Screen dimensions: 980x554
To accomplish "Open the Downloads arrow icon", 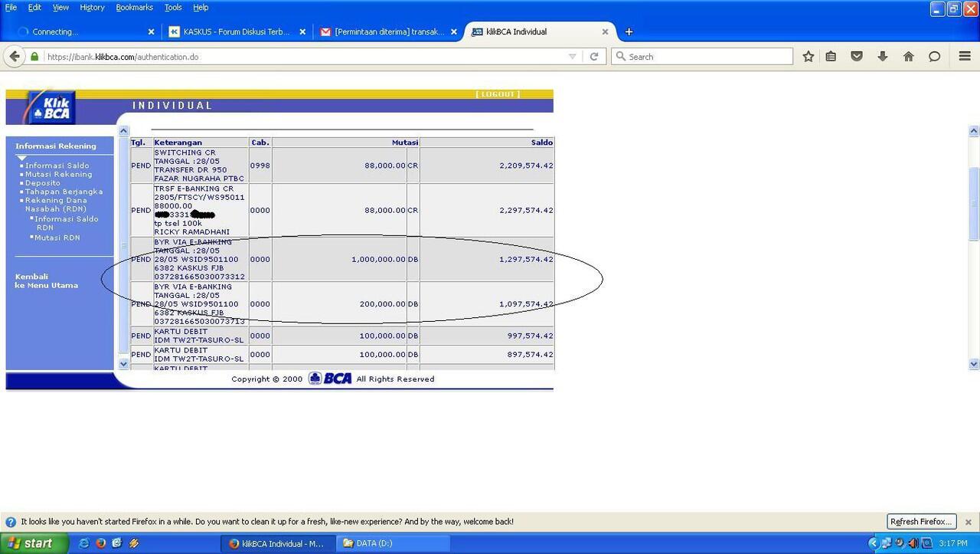I will coord(883,57).
